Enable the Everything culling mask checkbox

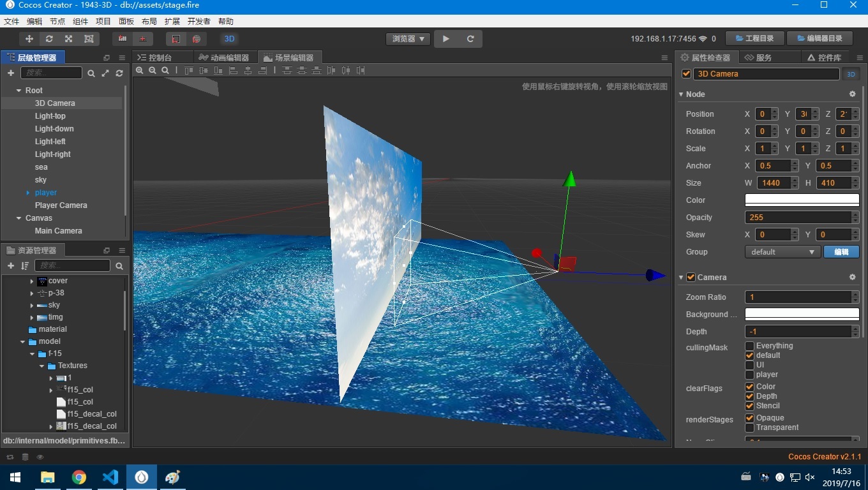click(x=750, y=346)
